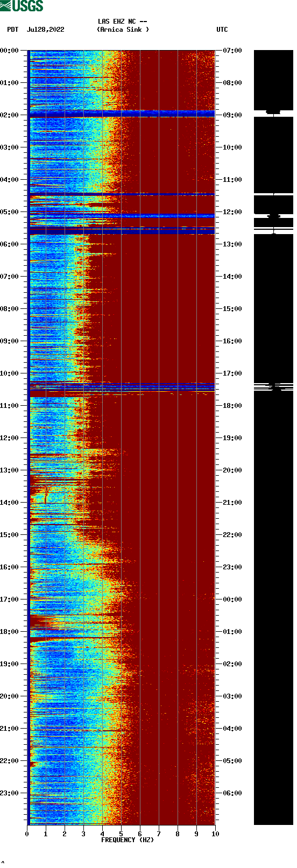Click the 11:00 PDT time label

10,406
